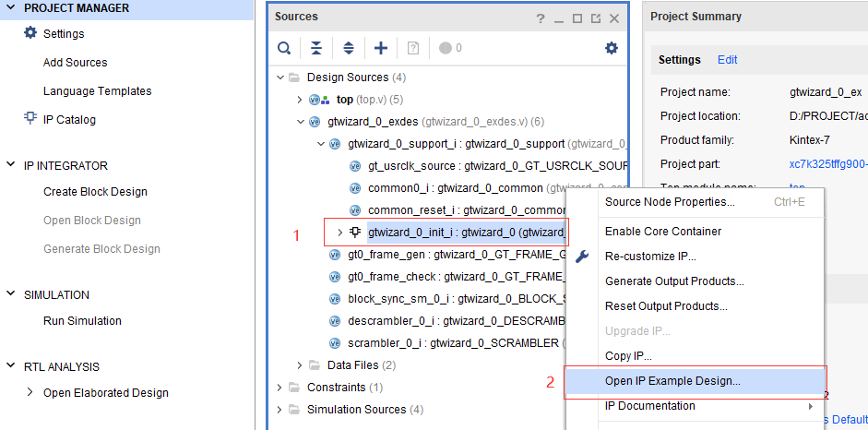Click the missing sources count indicator 0
868x430 pixels.
[451, 48]
